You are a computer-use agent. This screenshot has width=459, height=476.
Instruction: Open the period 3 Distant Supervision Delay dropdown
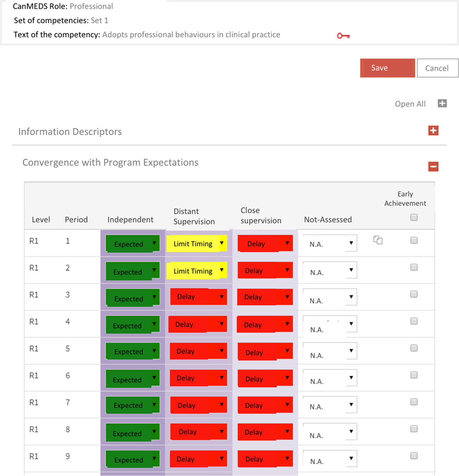point(198,297)
